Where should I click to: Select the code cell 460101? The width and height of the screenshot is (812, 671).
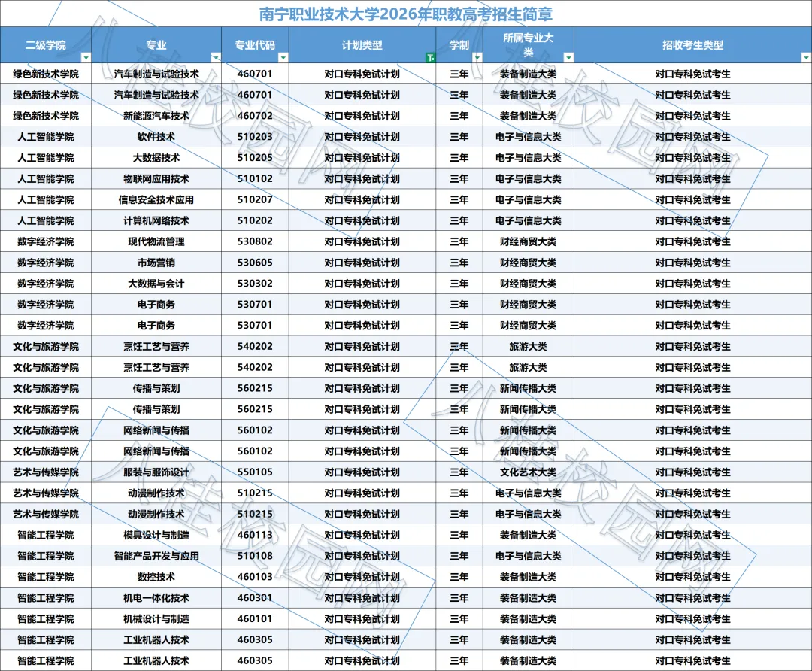pos(255,619)
